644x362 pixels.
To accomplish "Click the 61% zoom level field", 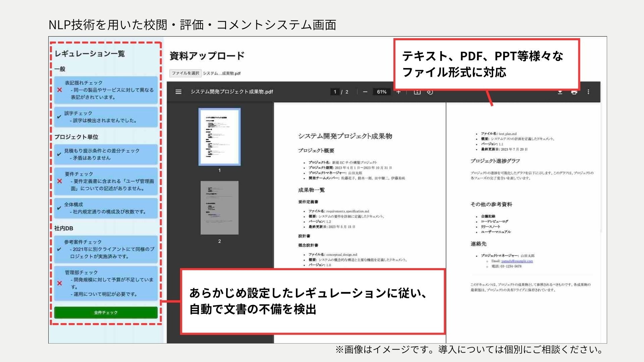I will point(382,92).
